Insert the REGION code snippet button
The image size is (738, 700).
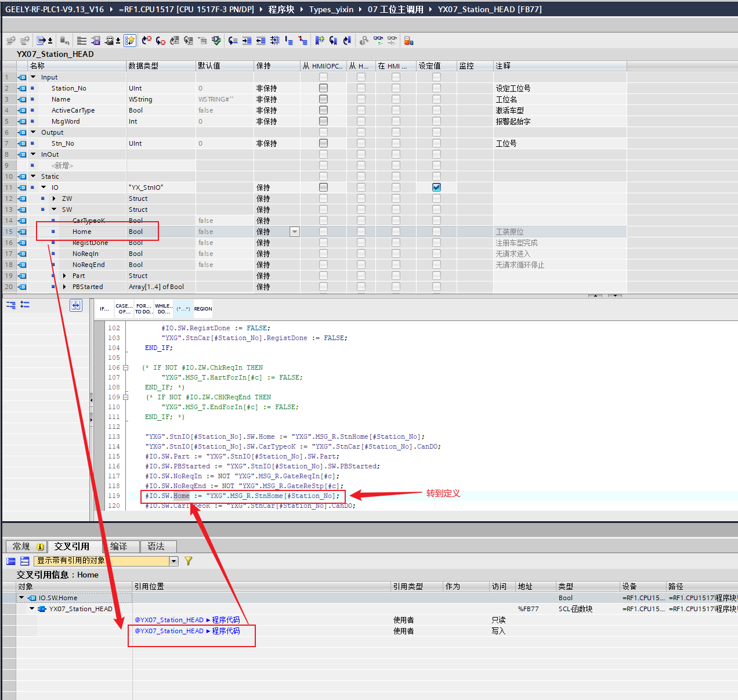tap(202, 309)
